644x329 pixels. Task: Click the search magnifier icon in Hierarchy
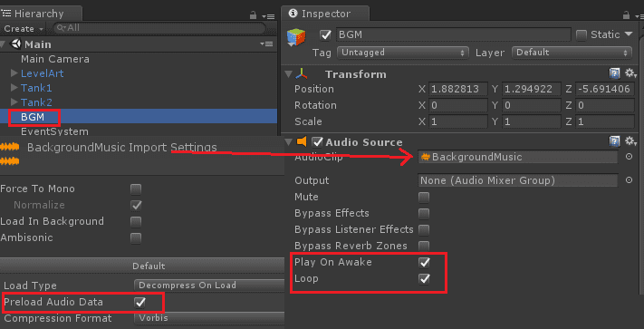click(x=62, y=28)
